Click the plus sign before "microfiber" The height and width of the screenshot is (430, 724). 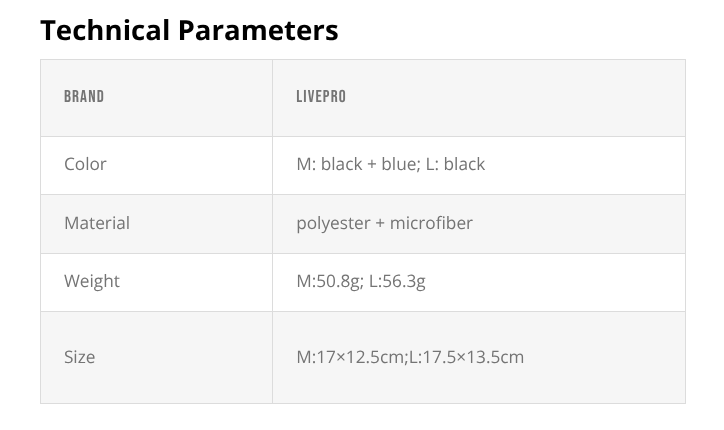click(x=380, y=223)
